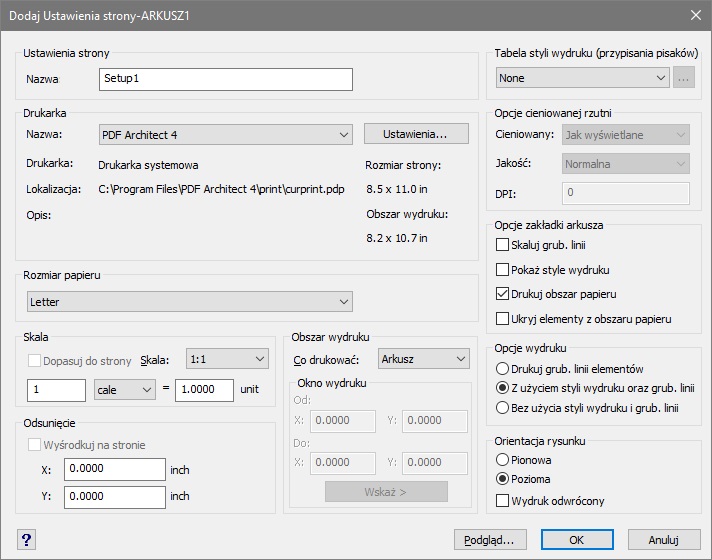Click the Od: Y window coordinate field
The height and width of the screenshot is (560, 712).
point(435,421)
